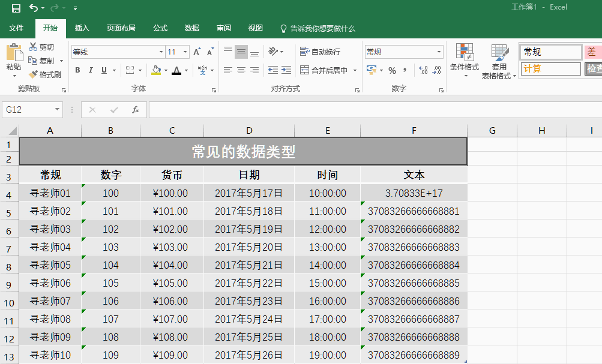Open clipboard pane launcher in 剪贴板 group
Viewport: 602px width, 364px height.
click(64, 90)
